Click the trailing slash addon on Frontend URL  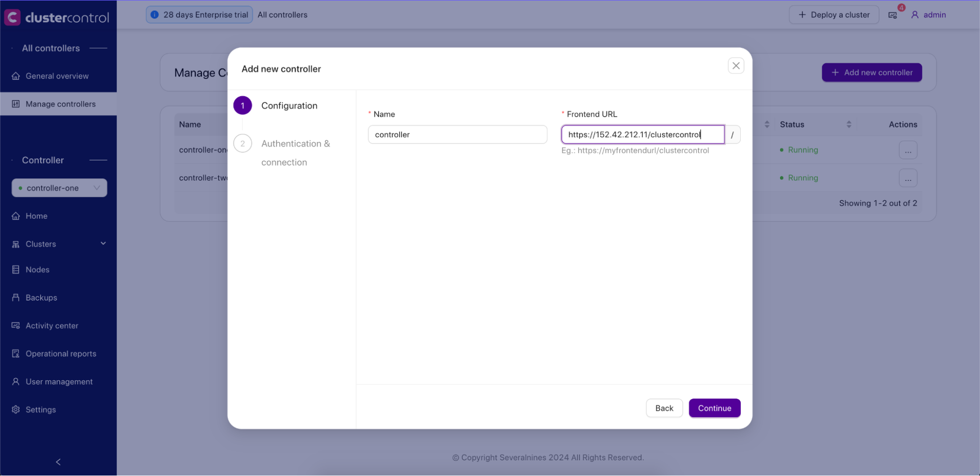tap(732, 134)
